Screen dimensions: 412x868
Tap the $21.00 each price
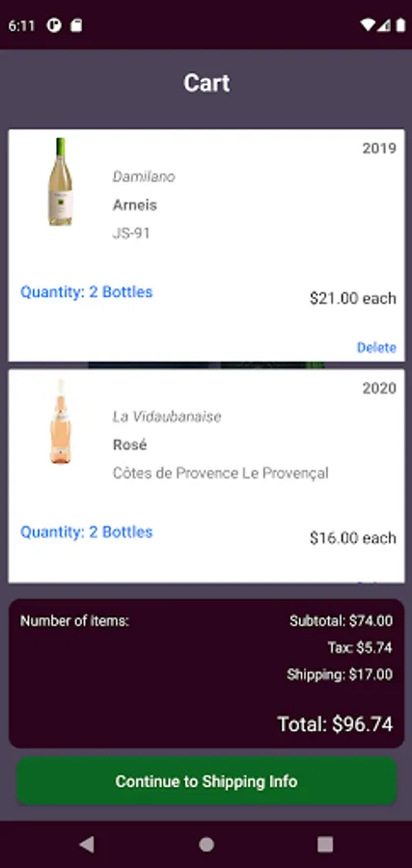click(353, 299)
